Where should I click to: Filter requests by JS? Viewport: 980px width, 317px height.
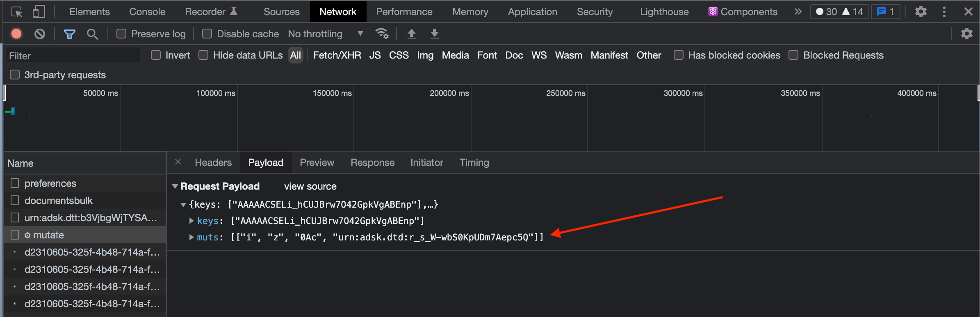tap(375, 55)
